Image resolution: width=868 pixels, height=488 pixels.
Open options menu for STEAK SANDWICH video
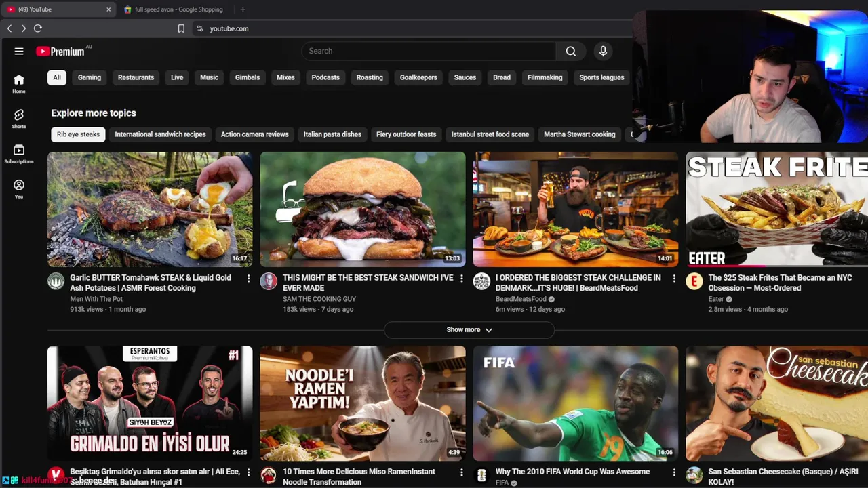pyautogui.click(x=461, y=279)
